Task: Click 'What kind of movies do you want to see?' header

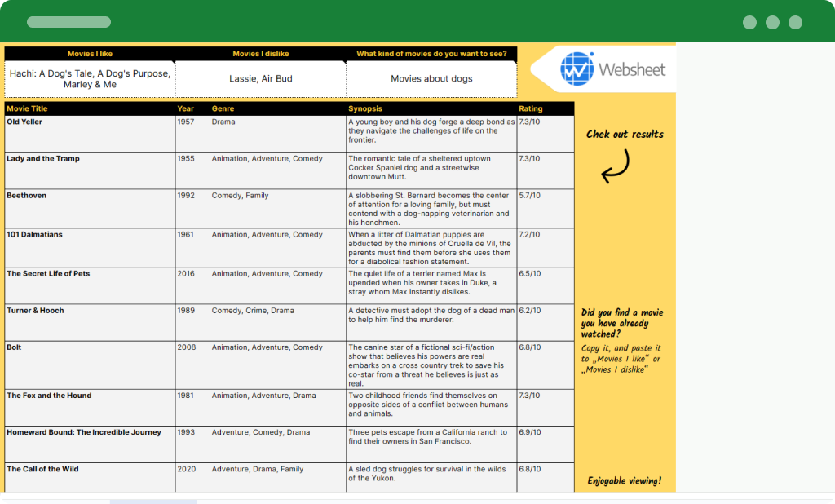Action: pos(431,54)
